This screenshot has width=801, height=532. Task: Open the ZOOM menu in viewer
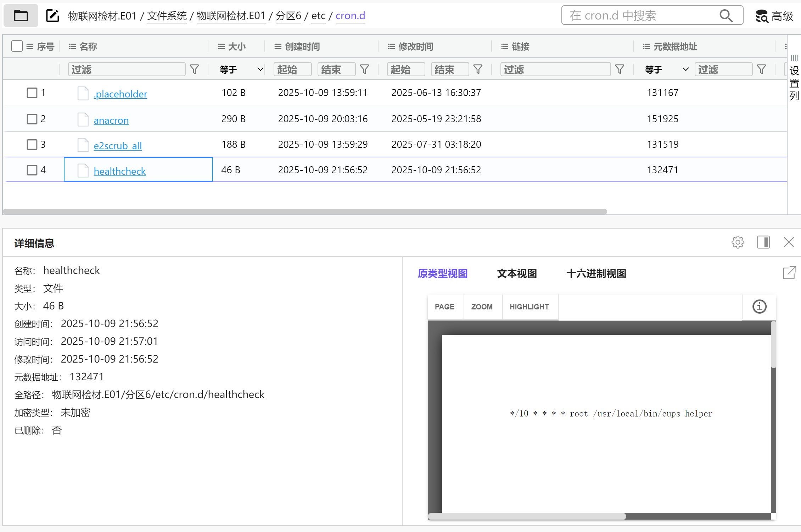coord(482,307)
